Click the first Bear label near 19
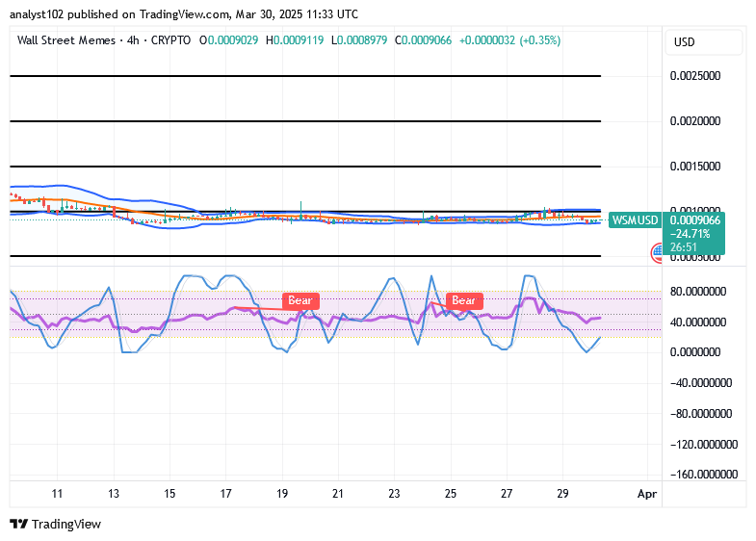 300,300
